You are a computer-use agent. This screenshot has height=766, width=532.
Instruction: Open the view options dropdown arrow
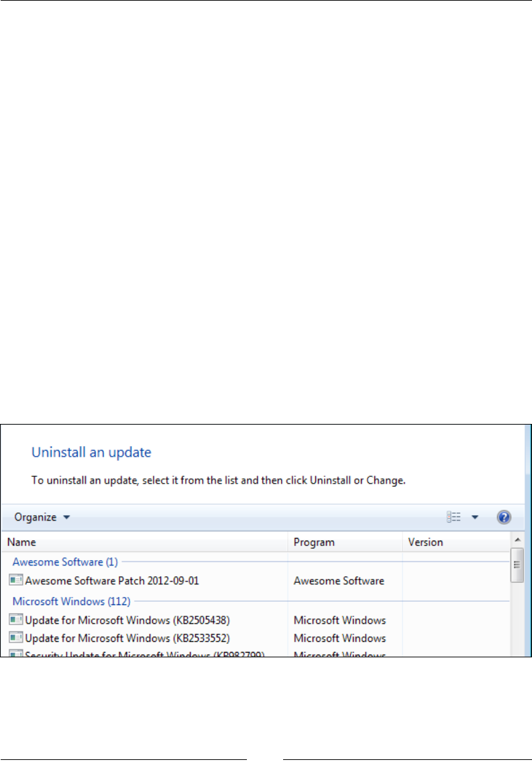click(475, 517)
